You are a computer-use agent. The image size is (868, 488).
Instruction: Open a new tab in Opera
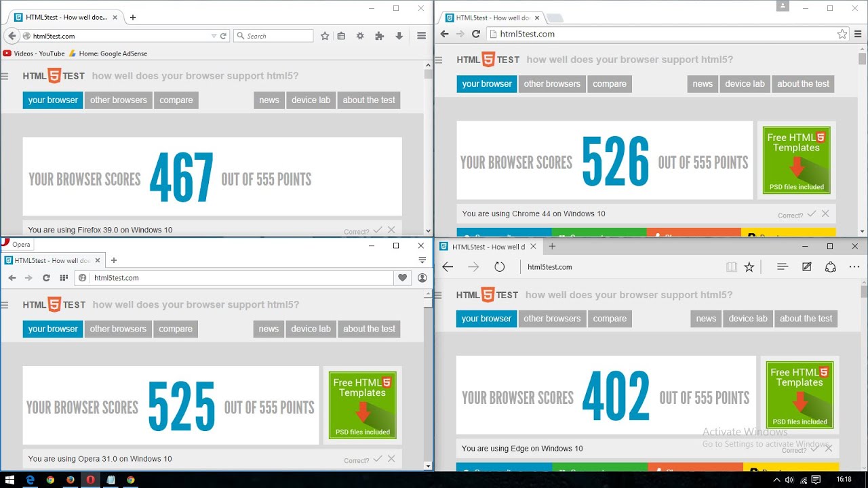pos(113,260)
